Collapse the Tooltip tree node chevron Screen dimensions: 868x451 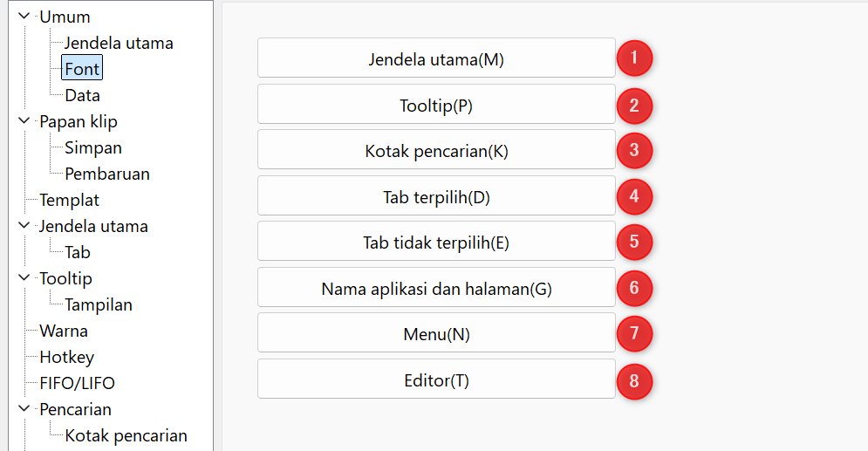[24, 277]
